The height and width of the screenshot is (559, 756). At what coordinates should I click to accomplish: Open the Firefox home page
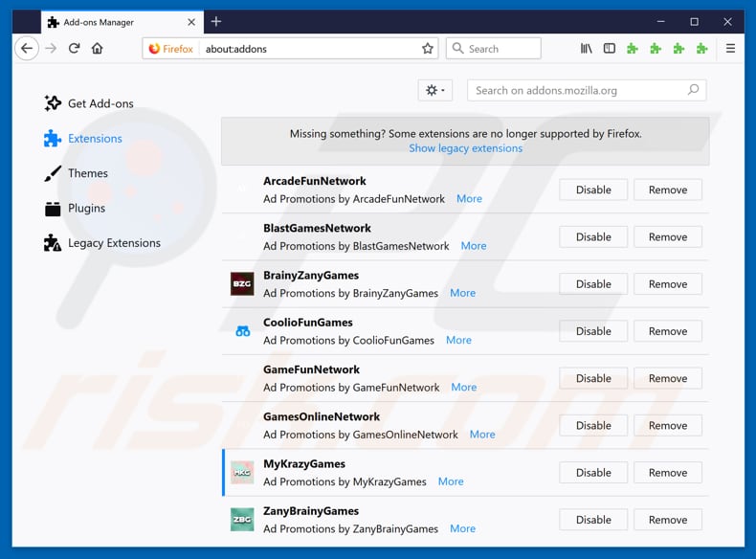tap(98, 48)
